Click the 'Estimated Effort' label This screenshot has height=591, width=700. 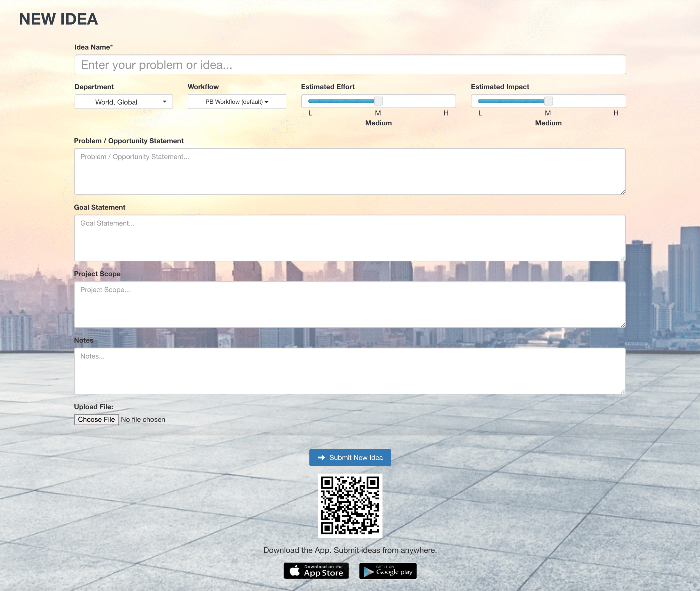click(328, 87)
